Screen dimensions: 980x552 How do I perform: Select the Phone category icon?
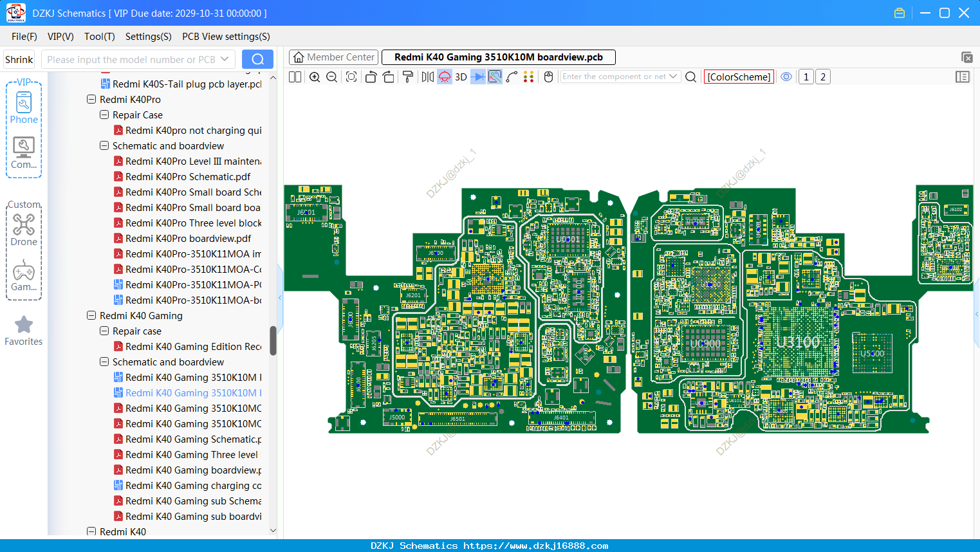tap(24, 107)
